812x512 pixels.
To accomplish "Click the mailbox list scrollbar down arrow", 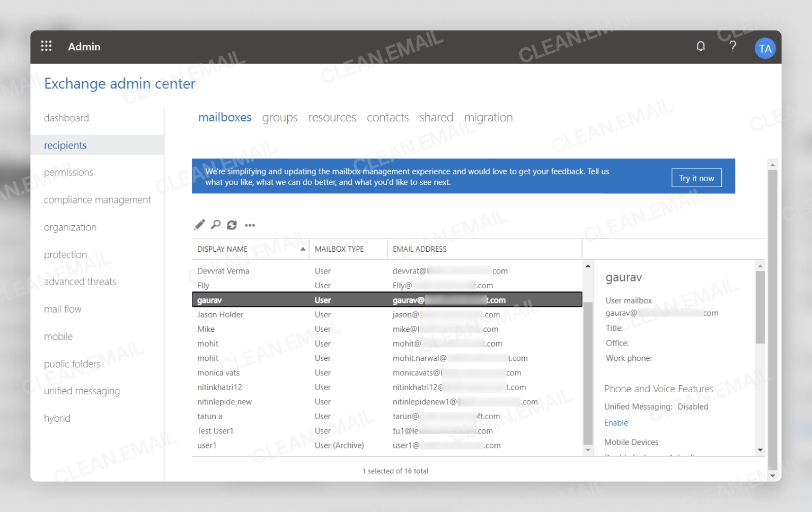I will click(x=588, y=450).
